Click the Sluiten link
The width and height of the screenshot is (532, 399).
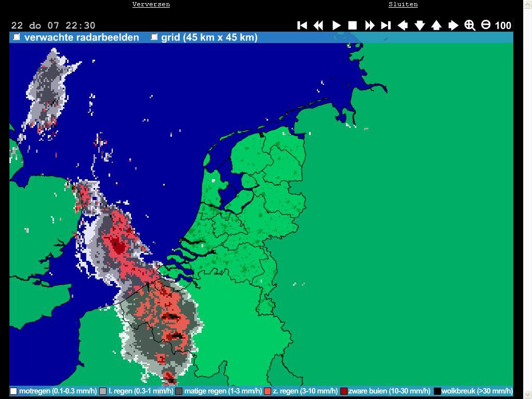click(403, 4)
